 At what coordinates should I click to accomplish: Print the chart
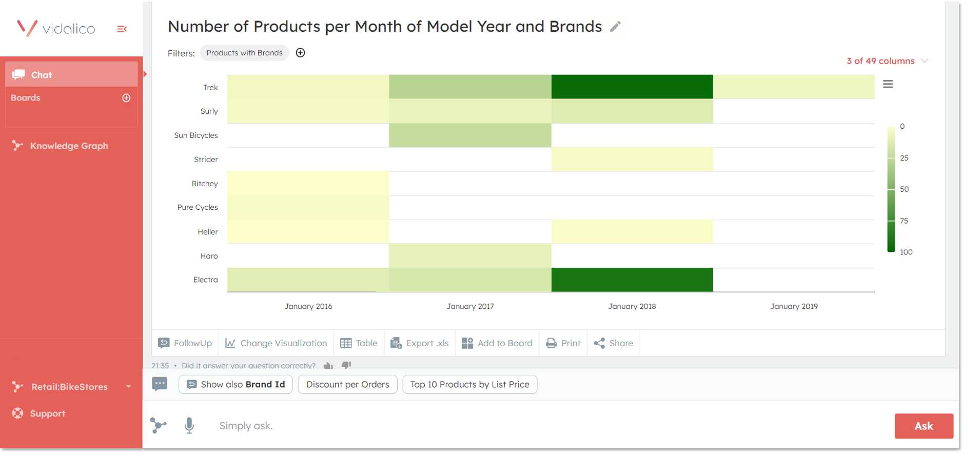tap(563, 343)
